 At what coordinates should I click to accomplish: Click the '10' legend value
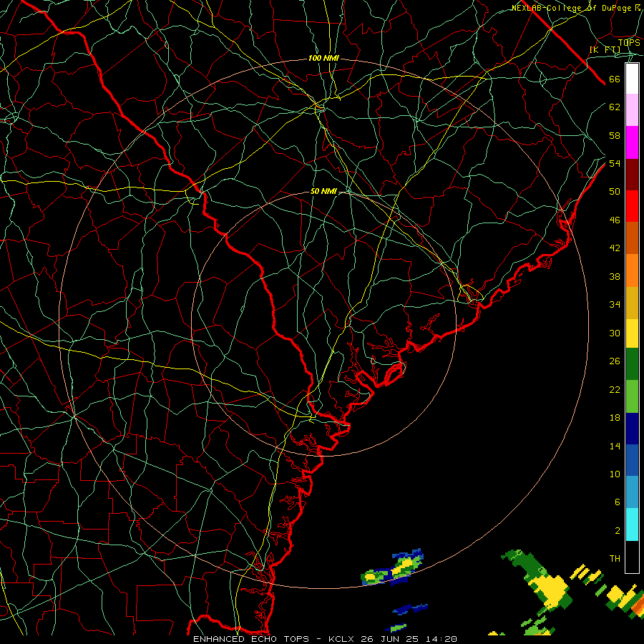coord(615,474)
